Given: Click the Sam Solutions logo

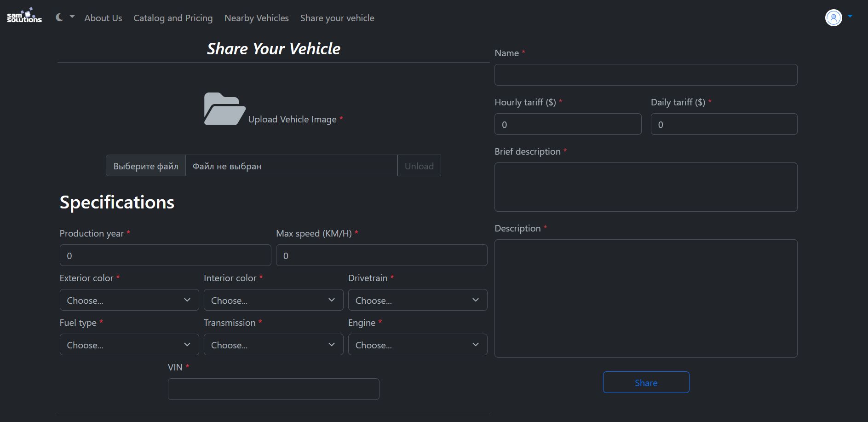Looking at the screenshot, I should 24,16.
